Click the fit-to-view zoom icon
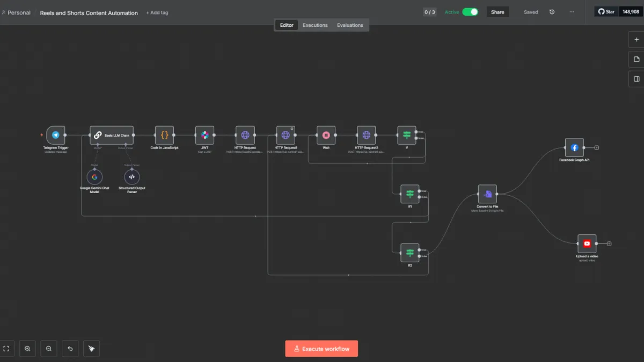The height and width of the screenshot is (362, 644). [6, 349]
